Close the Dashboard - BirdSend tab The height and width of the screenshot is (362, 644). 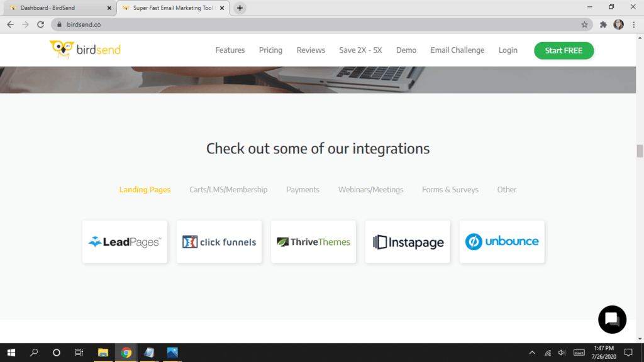pos(109,8)
